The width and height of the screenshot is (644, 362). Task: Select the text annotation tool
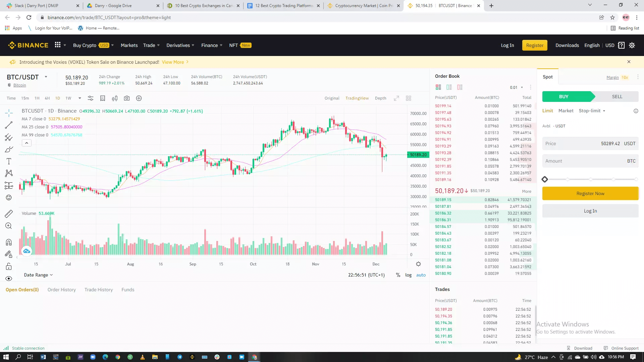point(9,161)
